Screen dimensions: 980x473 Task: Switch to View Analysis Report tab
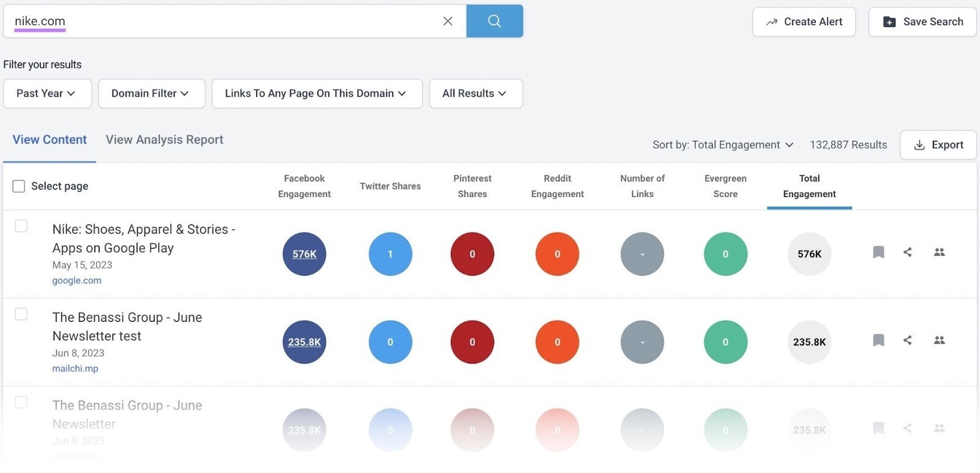(x=164, y=140)
